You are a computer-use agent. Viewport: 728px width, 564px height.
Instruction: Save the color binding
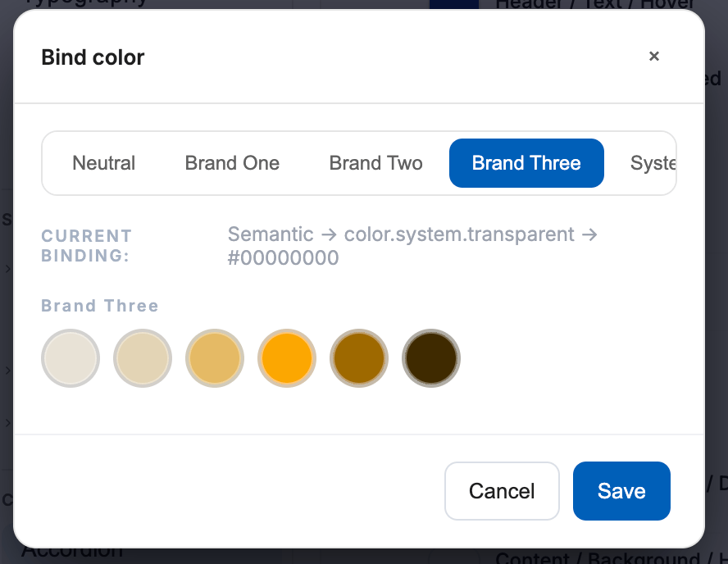[621, 491]
